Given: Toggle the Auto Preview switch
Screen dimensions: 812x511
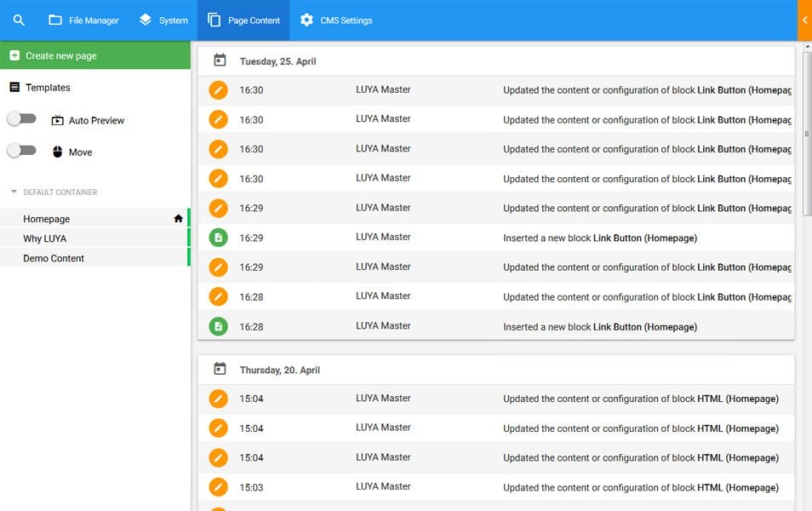Looking at the screenshot, I should 21,120.
